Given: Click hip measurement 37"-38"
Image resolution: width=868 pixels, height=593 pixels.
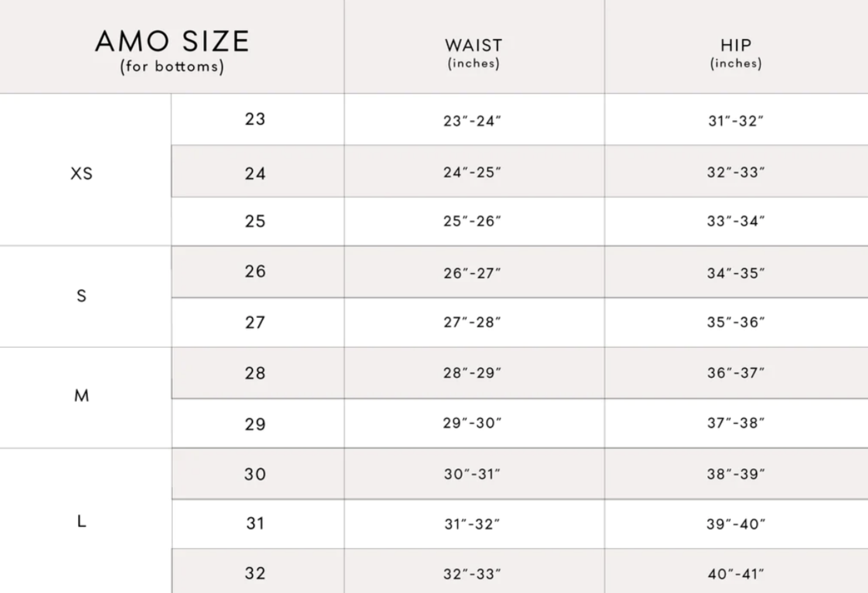Looking at the screenshot, I should point(736,423).
